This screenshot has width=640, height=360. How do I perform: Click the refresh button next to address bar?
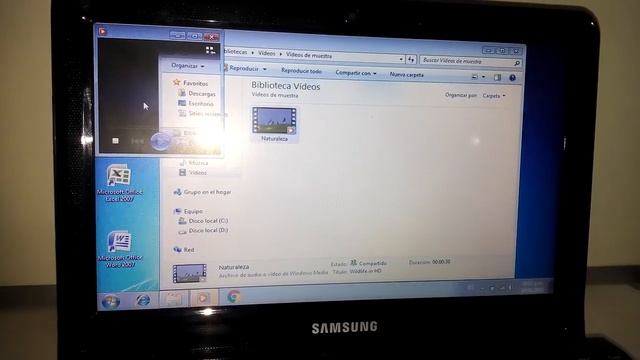pyautogui.click(x=411, y=60)
